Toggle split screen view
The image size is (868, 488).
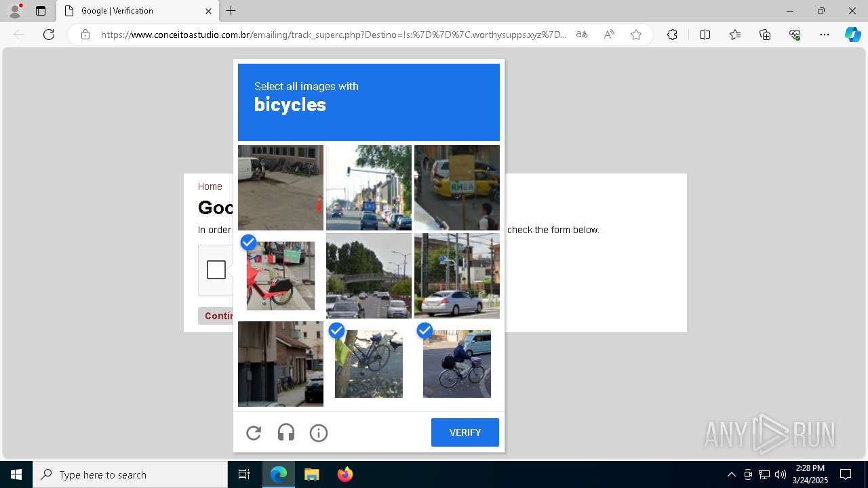point(705,35)
